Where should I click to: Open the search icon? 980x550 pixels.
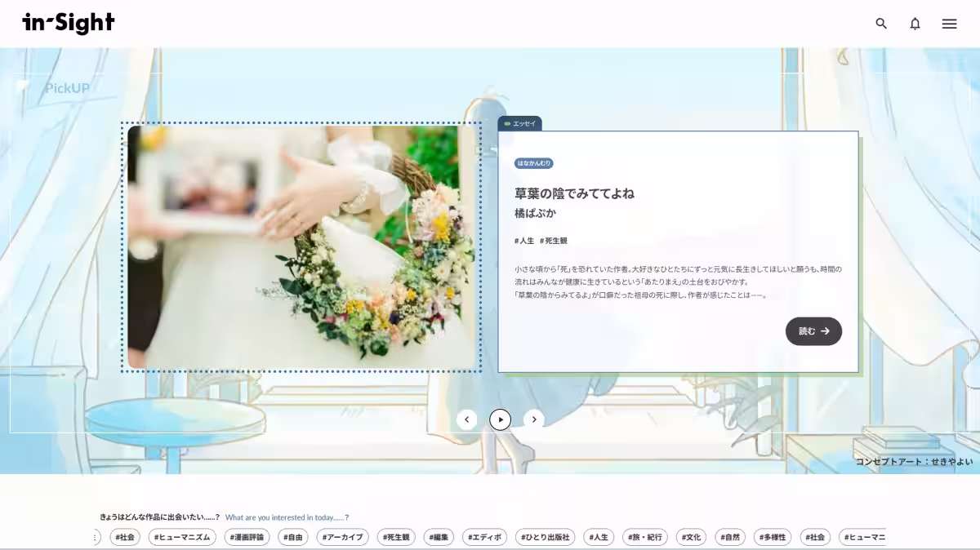pos(881,24)
